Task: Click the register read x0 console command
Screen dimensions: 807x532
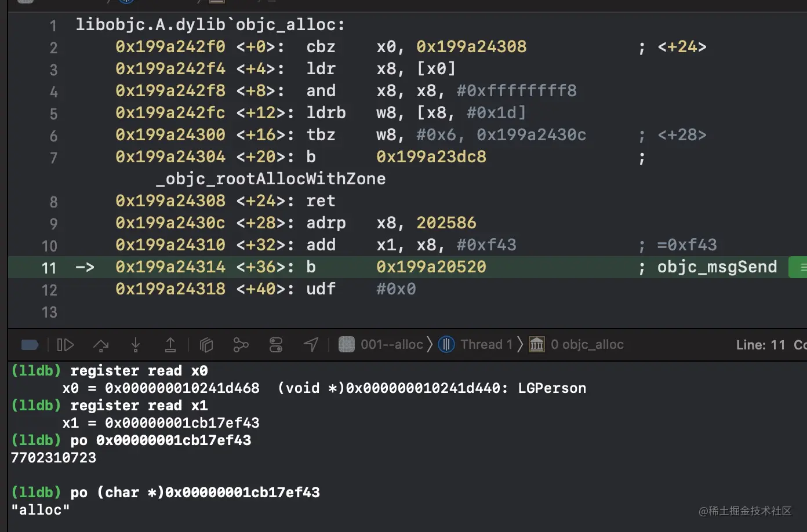Action: [x=139, y=371]
